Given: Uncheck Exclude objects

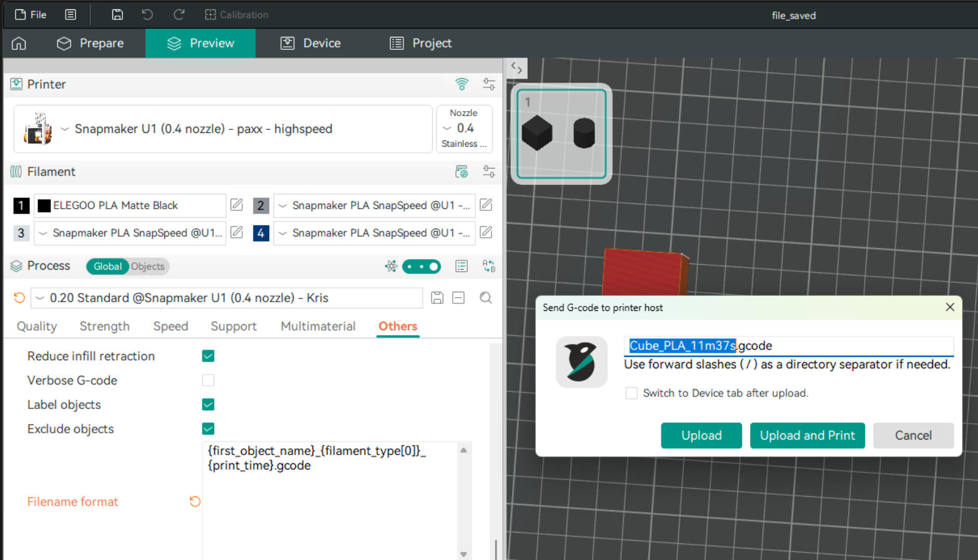Looking at the screenshot, I should (x=208, y=429).
